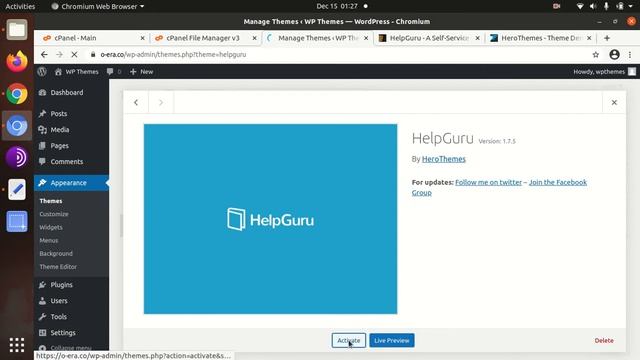Image resolution: width=640 pixels, height=360 pixels.
Task: Open Themes submenu item
Action: click(x=51, y=201)
